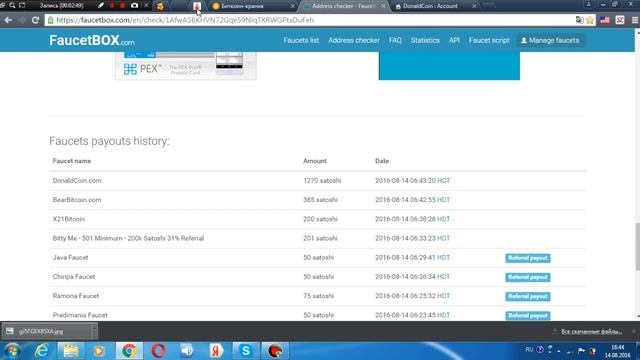Screen dimensions: 640x360
Task: Expand the download item's options arrow
Action: pyautogui.click(x=94, y=331)
